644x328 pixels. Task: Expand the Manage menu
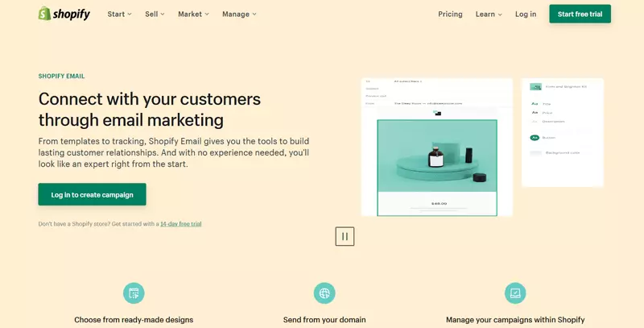coord(239,14)
